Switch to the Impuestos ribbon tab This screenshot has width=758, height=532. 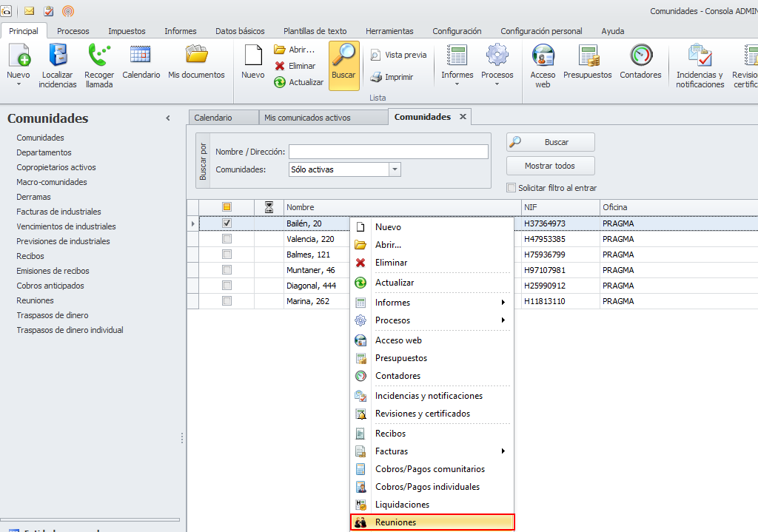(127, 31)
